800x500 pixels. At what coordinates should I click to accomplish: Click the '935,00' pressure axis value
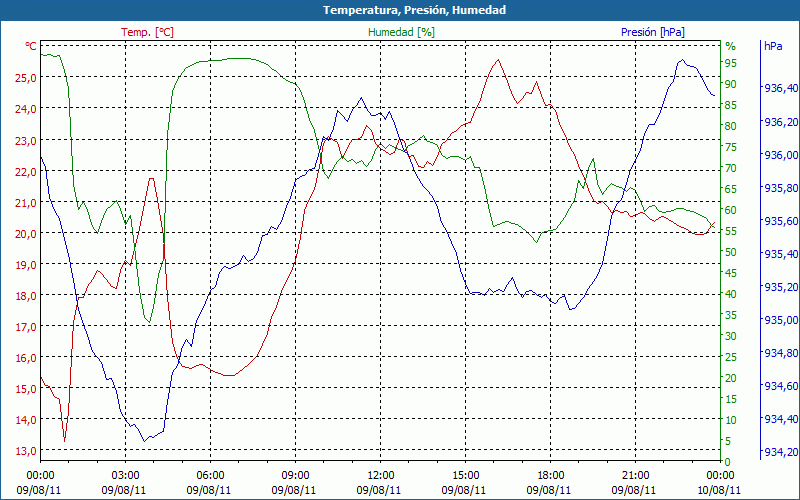pos(781,320)
